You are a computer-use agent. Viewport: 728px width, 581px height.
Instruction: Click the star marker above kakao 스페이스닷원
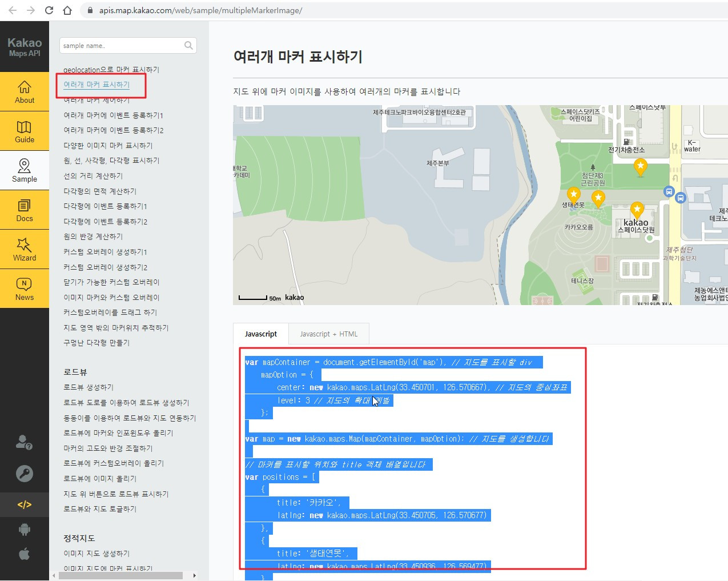pyautogui.click(x=637, y=210)
